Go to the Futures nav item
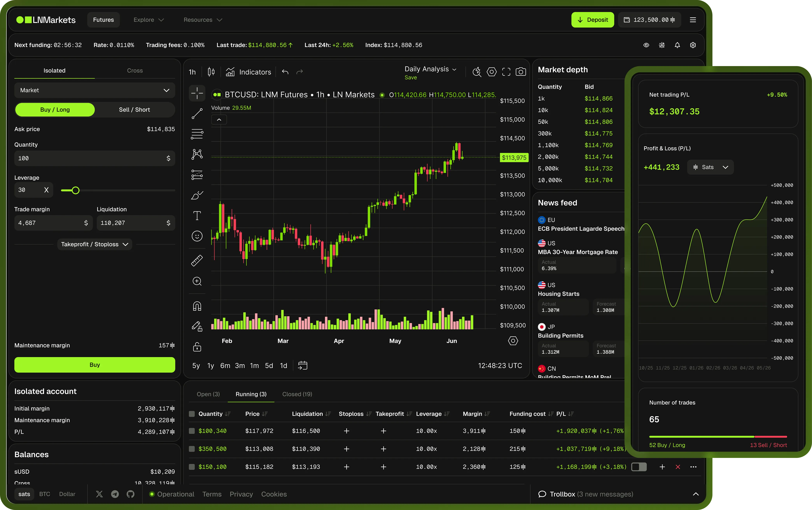Screen dimensions: 812x510 pyautogui.click(x=103, y=20)
